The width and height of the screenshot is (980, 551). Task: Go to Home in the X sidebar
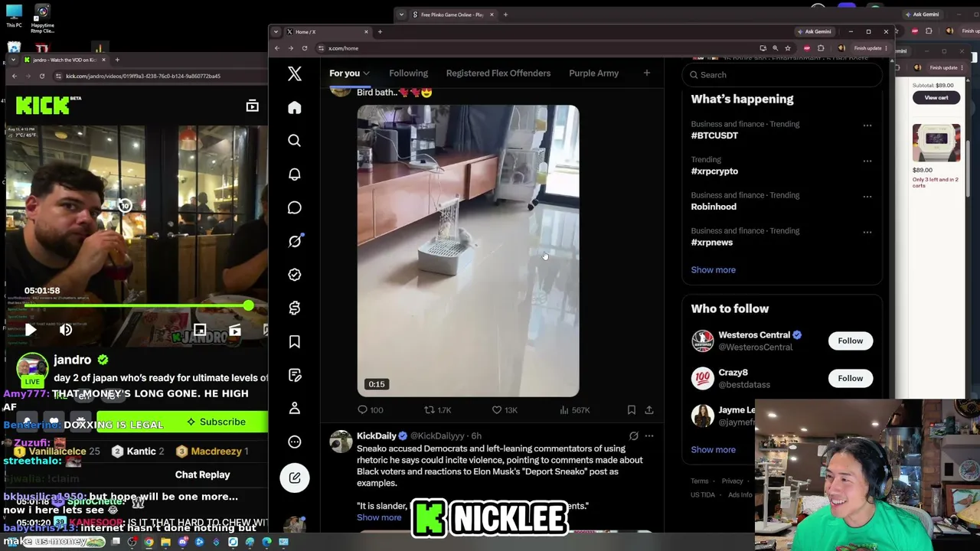(295, 108)
